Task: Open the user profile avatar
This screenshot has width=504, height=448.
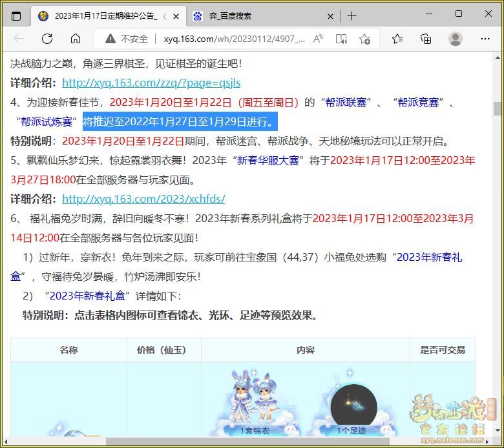Action: tap(455, 39)
